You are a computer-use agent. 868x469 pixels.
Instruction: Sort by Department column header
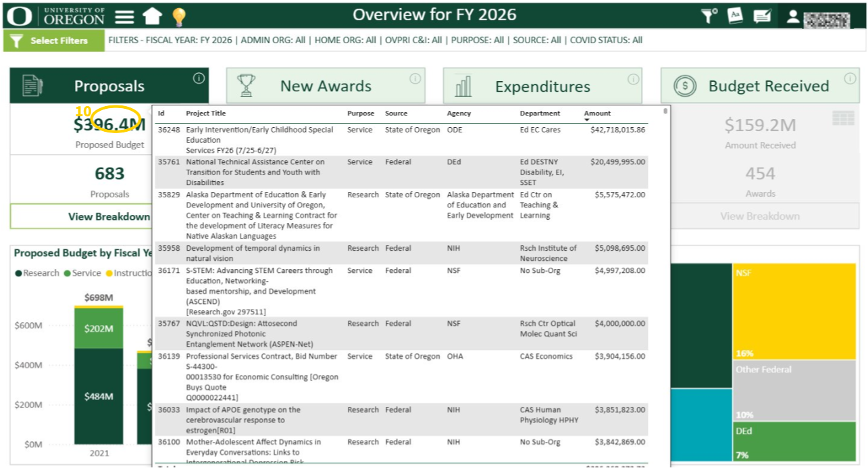[540, 114]
